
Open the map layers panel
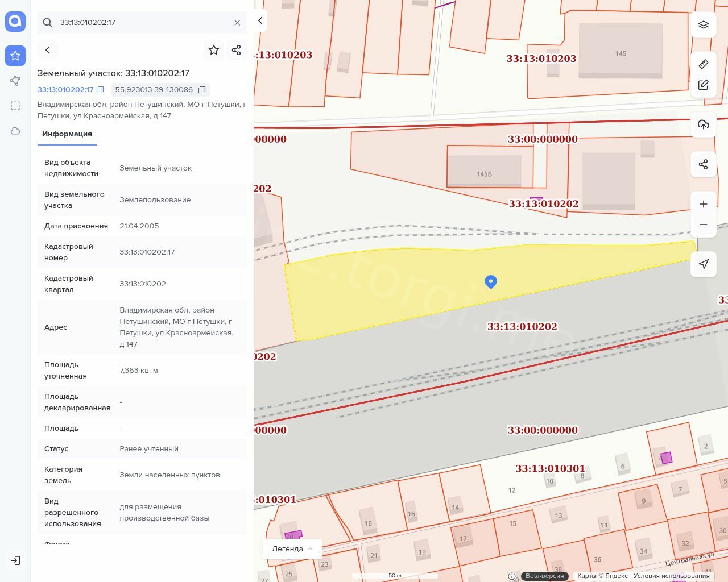point(704,24)
